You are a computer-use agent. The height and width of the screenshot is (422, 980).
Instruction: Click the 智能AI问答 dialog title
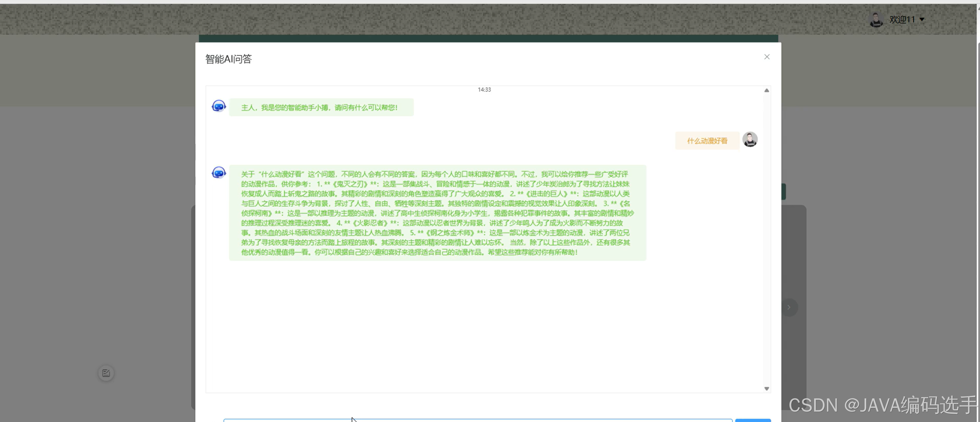[x=229, y=59]
